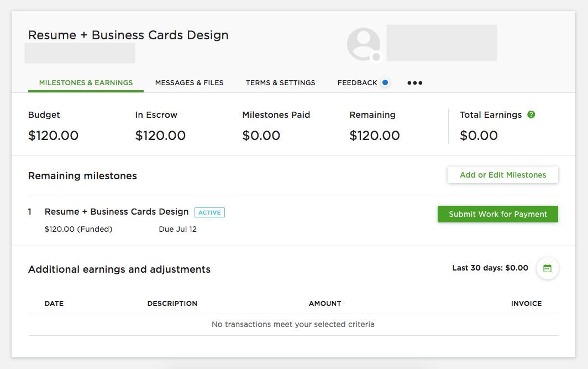Click the AMOUNT column header

pos(325,303)
